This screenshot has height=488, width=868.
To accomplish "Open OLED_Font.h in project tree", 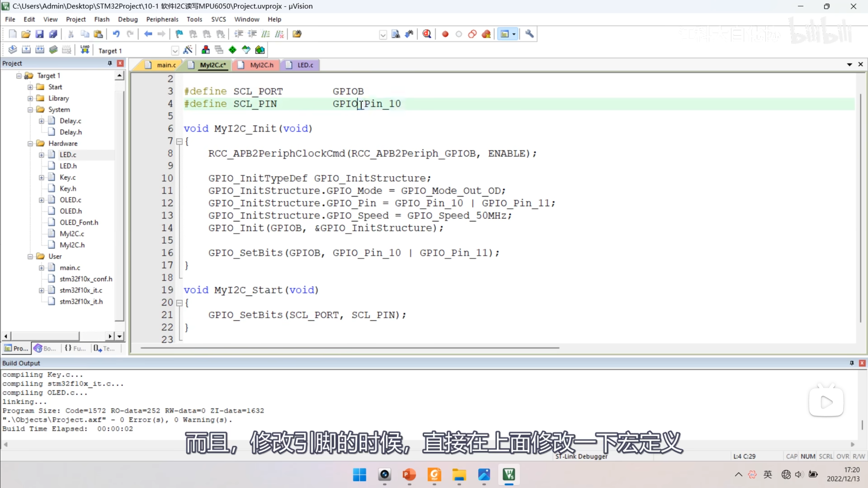I will [79, 222].
